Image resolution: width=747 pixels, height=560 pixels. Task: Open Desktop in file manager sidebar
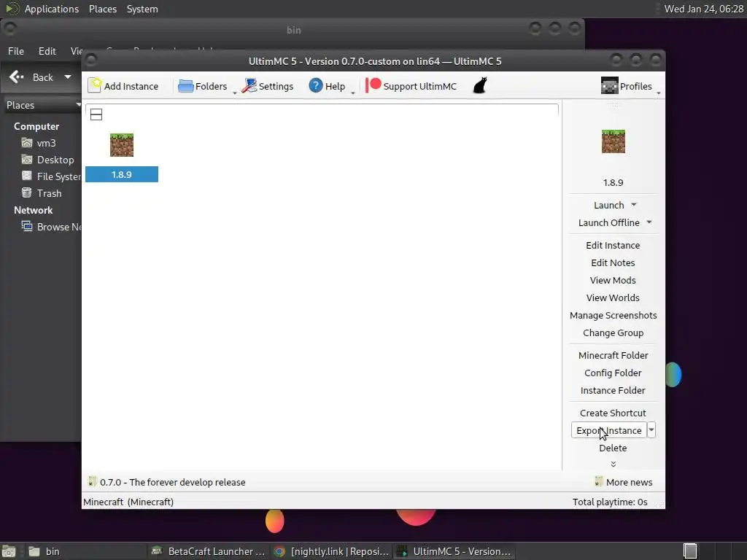point(47,160)
